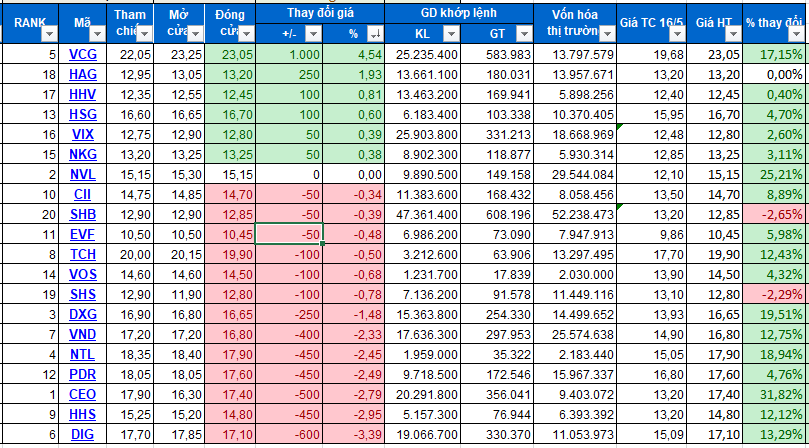
Task: Select TCH reference price 20,00 cell
Action: pyautogui.click(x=129, y=254)
